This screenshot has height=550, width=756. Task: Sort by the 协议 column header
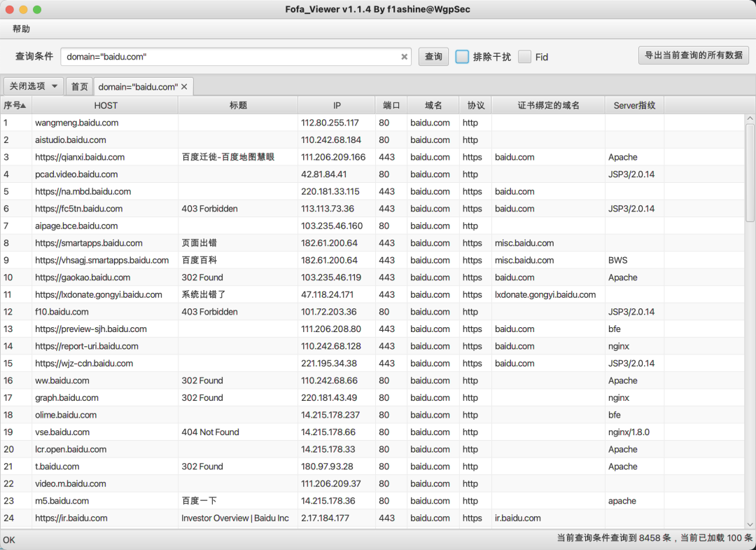click(475, 105)
